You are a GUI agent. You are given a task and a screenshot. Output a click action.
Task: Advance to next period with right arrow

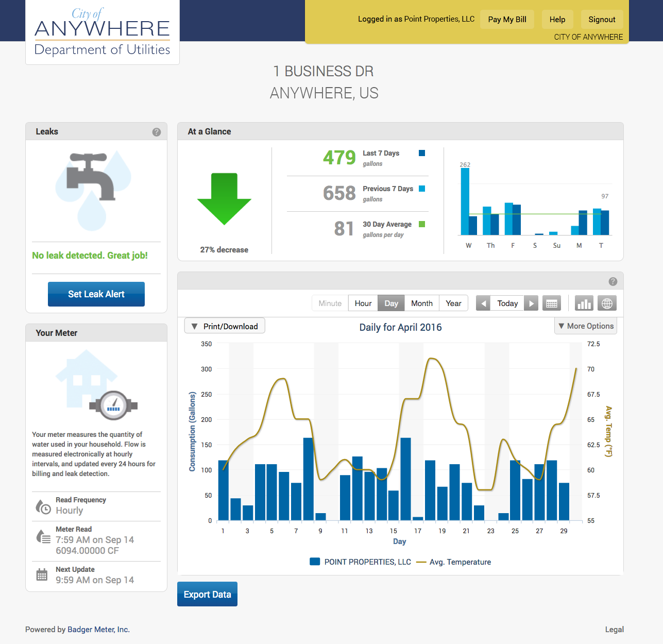531,303
